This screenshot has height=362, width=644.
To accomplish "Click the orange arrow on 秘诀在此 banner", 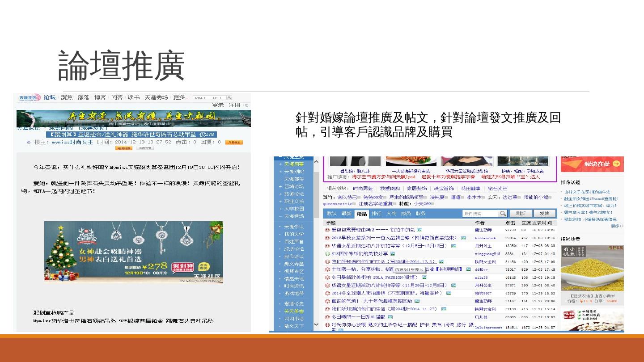I will 616,164.
